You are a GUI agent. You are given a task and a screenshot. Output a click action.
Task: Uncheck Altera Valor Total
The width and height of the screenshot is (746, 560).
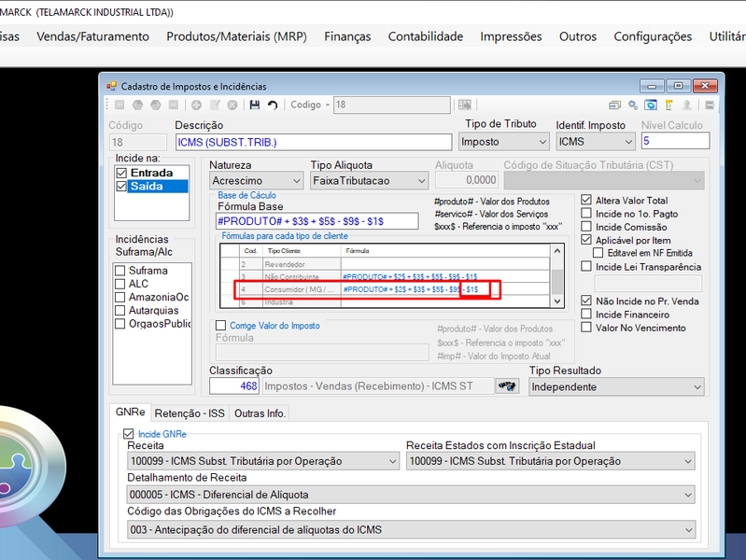pos(586,200)
